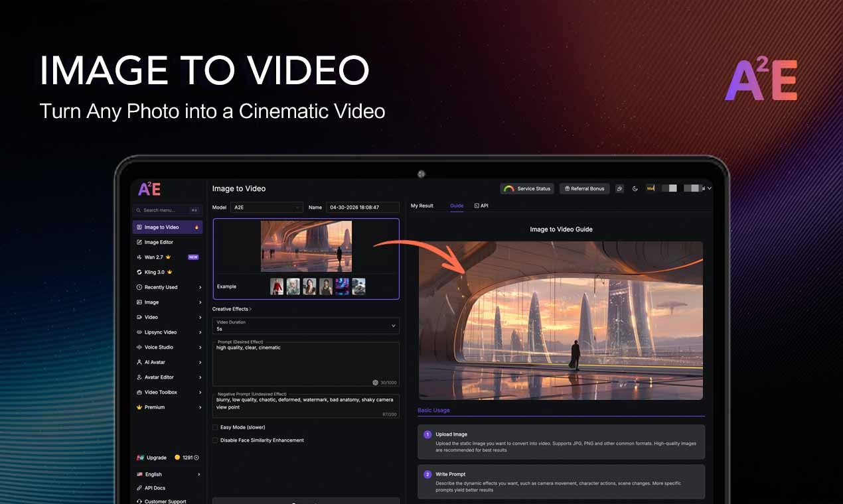Click the Search menu input field
This screenshot has height=504, width=843.
point(167,210)
